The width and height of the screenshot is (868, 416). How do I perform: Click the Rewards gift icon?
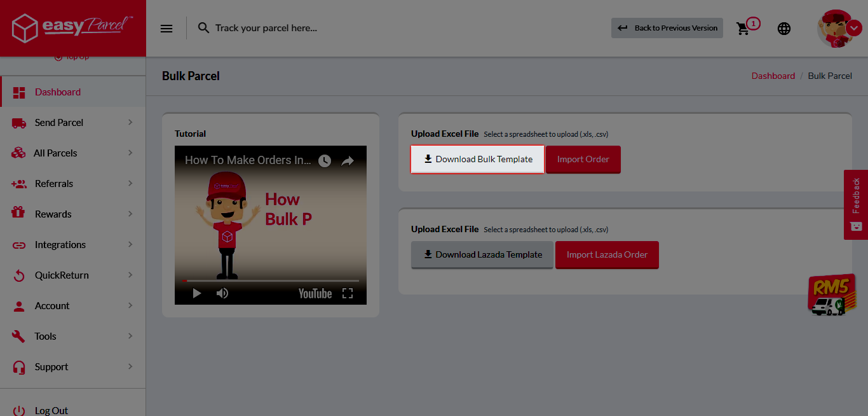click(18, 213)
